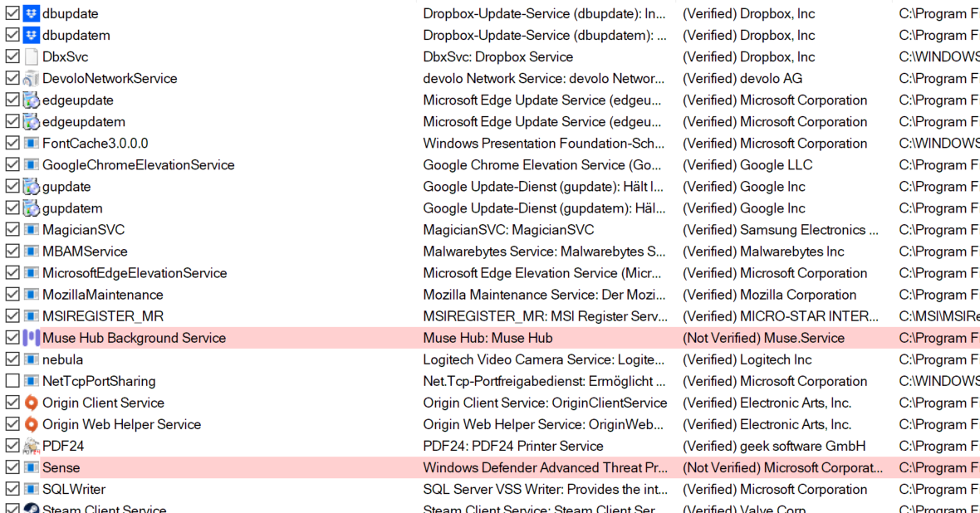Click the purple Muse Hub icon

click(32, 338)
